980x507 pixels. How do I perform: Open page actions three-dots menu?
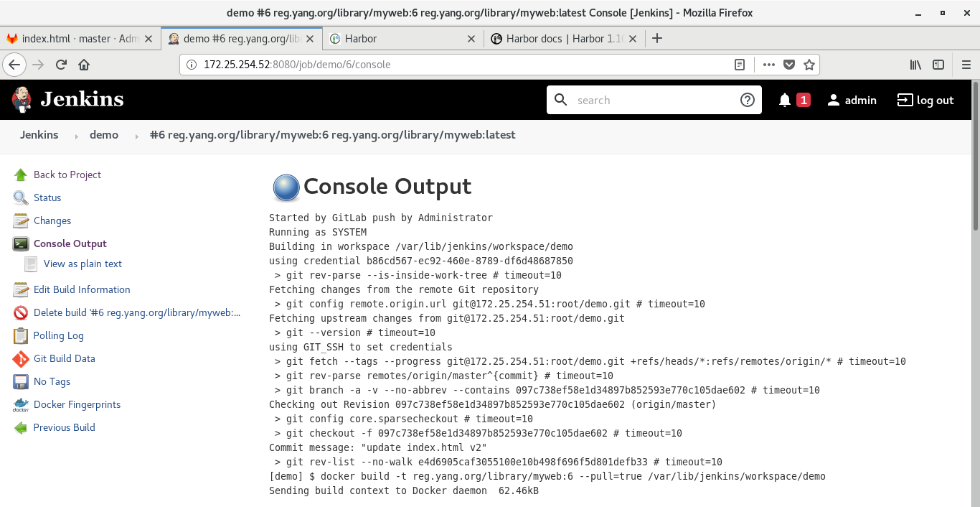coord(769,65)
